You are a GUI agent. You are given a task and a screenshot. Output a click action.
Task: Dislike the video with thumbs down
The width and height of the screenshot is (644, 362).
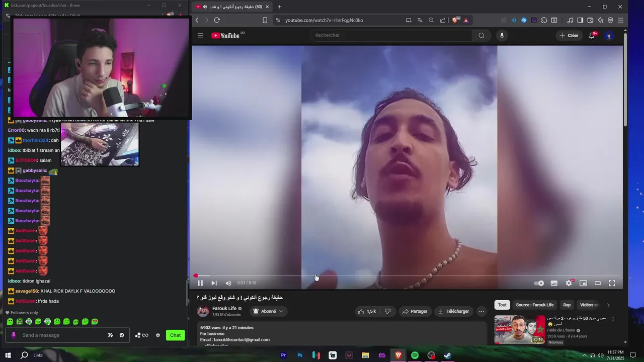point(387,311)
